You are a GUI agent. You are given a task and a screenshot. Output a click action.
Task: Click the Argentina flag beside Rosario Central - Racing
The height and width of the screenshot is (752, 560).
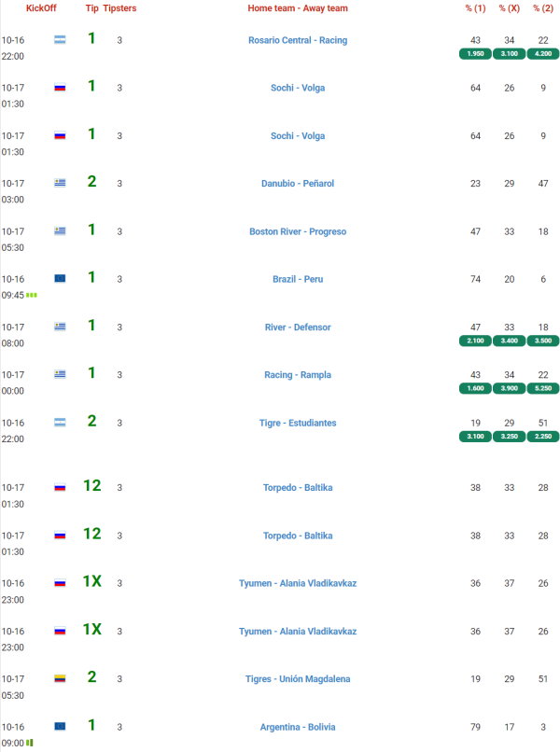60,41
